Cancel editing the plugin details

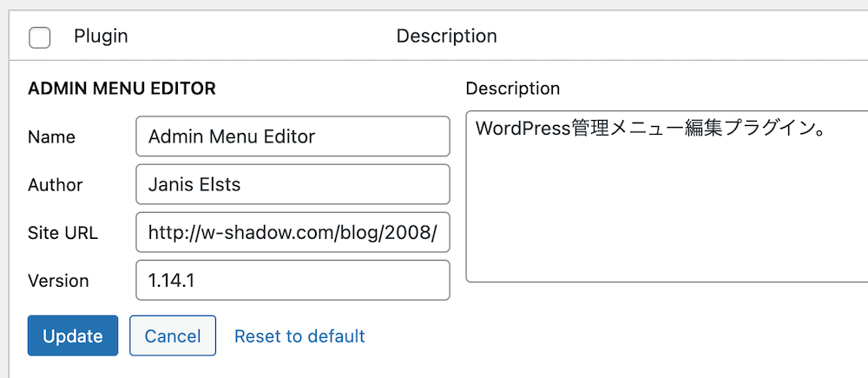point(173,335)
